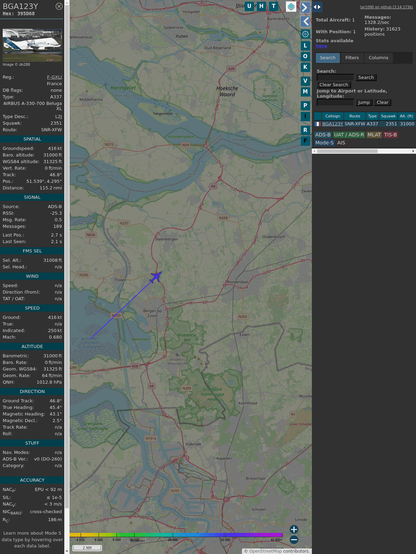Click the left-pointing chevron sidebar button
This screenshot has width=416, height=554.
(305, 22)
